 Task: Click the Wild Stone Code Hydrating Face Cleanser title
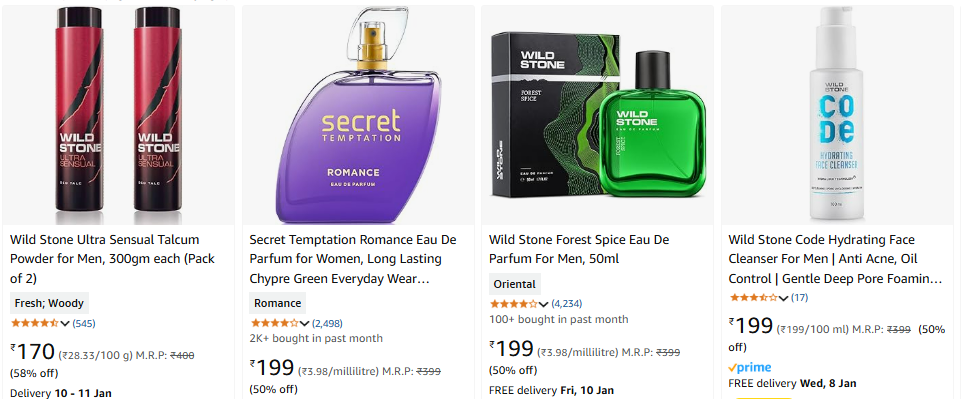(x=835, y=259)
